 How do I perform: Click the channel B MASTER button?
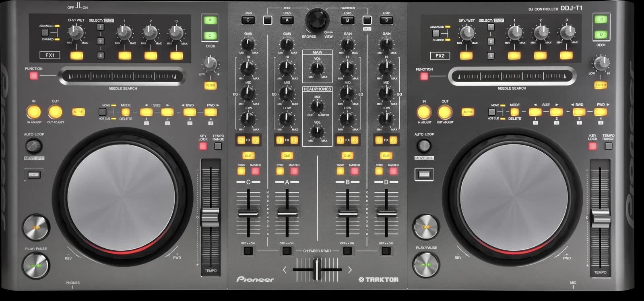coord(355,171)
